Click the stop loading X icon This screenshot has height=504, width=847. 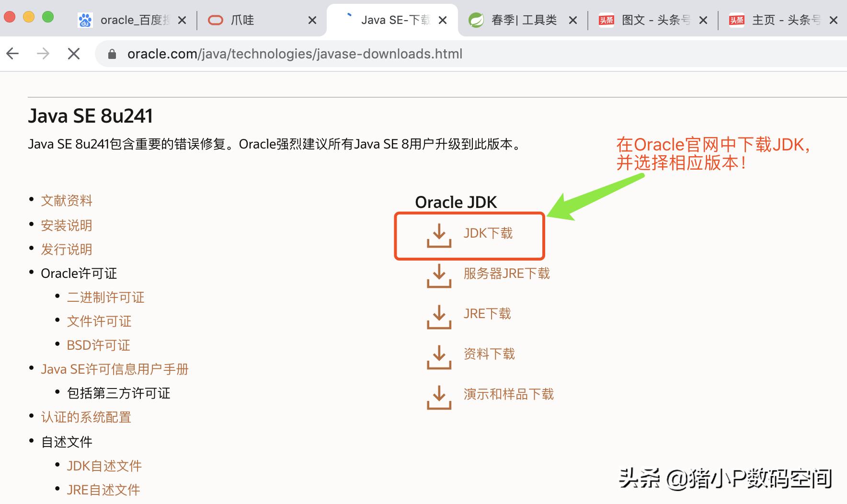pyautogui.click(x=73, y=54)
